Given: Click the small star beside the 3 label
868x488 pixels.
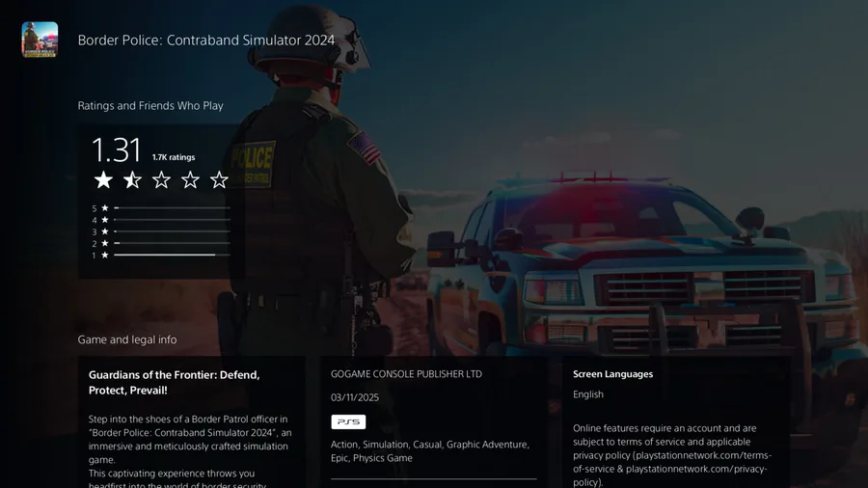Looking at the screenshot, I should click(104, 231).
